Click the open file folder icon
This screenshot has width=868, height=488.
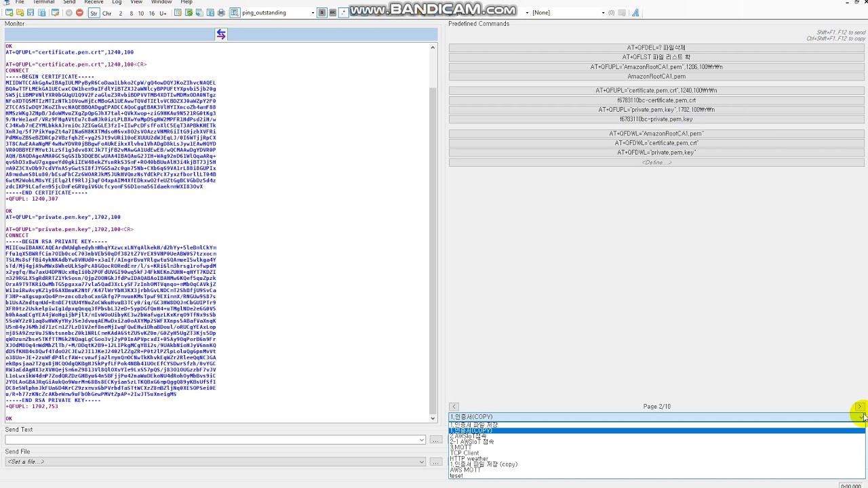[x=20, y=13]
